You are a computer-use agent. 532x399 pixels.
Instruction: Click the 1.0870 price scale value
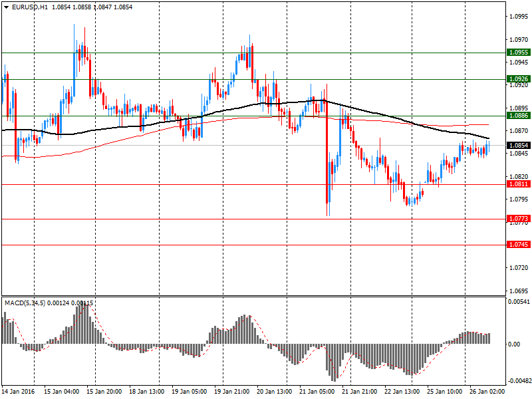click(519, 130)
